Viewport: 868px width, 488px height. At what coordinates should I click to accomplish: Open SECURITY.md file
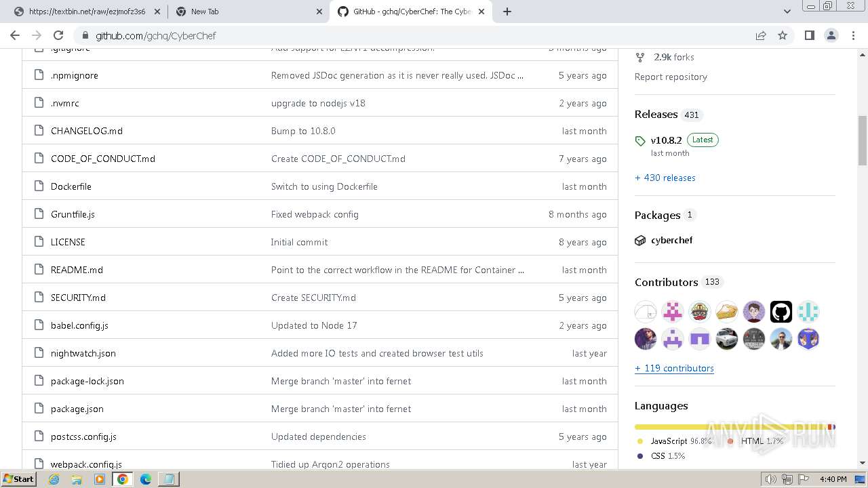pos(78,298)
